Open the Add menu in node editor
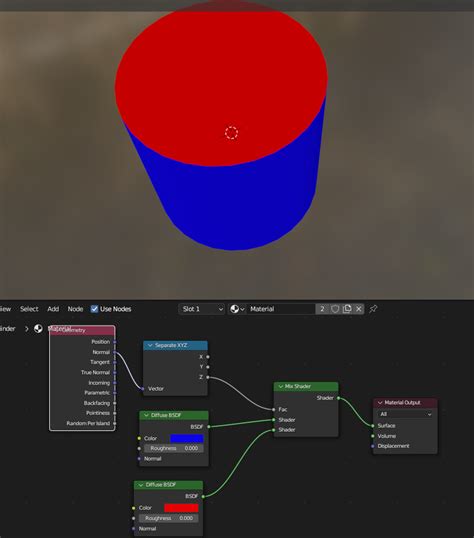The height and width of the screenshot is (538, 474). 53,309
